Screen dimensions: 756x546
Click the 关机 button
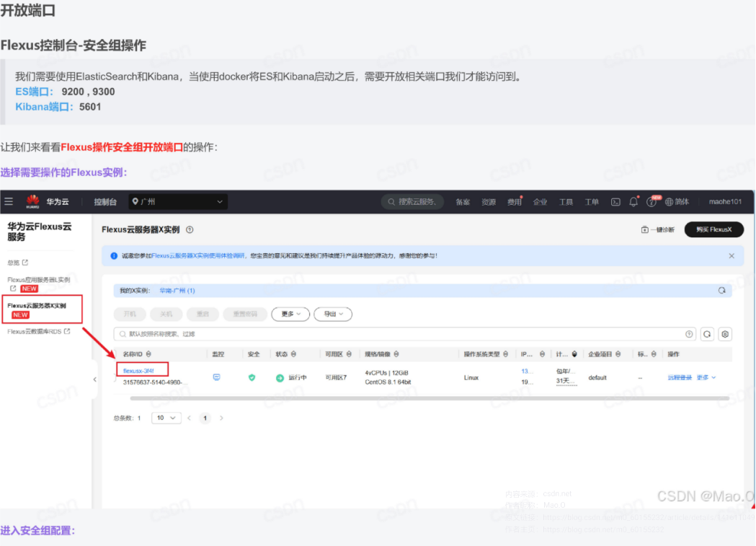[x=166, y=314]
